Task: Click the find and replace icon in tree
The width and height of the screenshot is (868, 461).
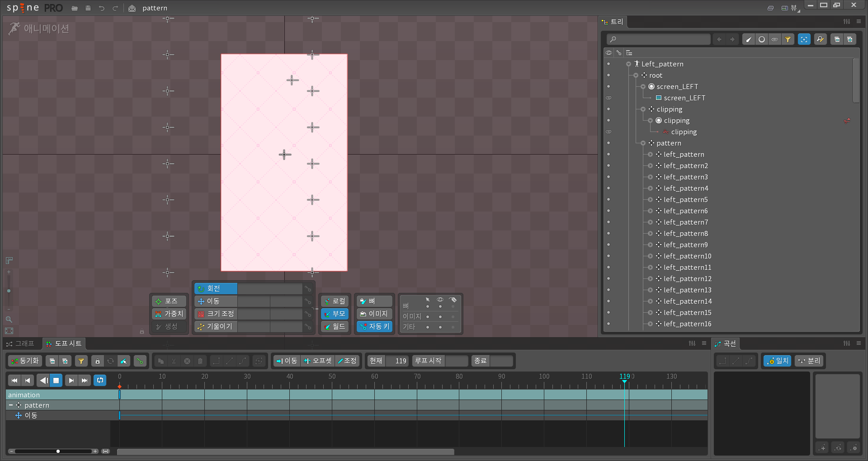Action: 820,40
